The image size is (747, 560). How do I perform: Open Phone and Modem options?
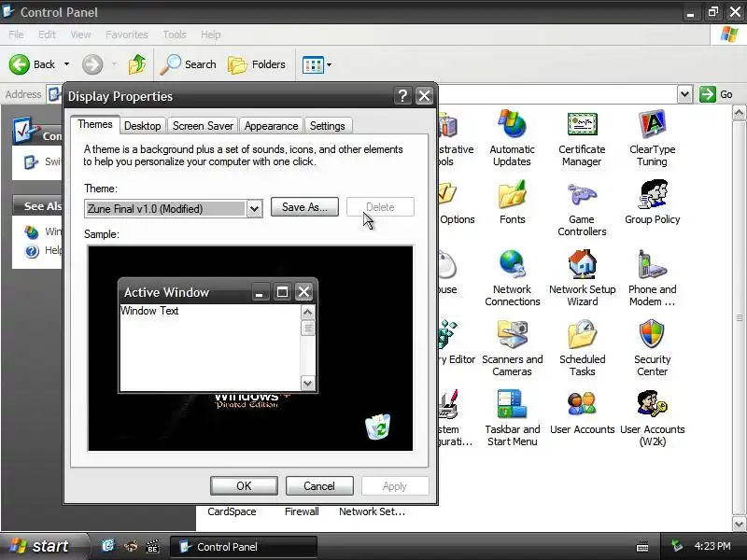pos(652,278)
